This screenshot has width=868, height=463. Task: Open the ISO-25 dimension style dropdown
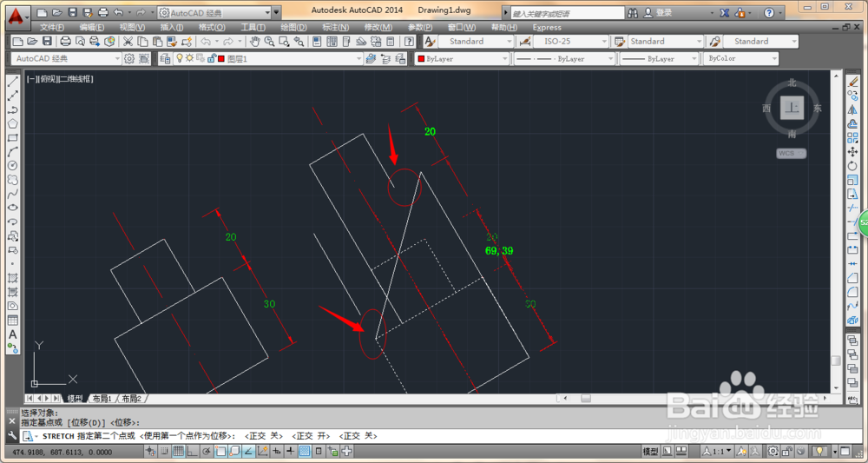tap(571, 42)
